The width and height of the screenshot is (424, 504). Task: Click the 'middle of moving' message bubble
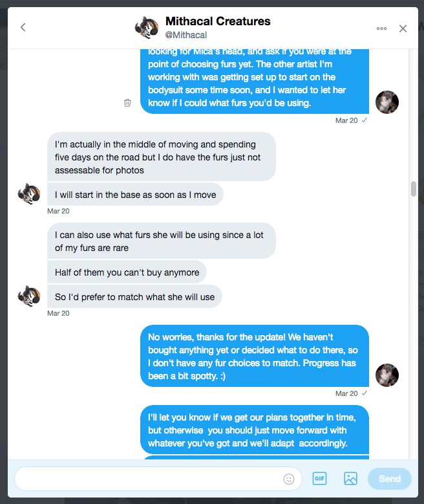[x=161, y=157]
